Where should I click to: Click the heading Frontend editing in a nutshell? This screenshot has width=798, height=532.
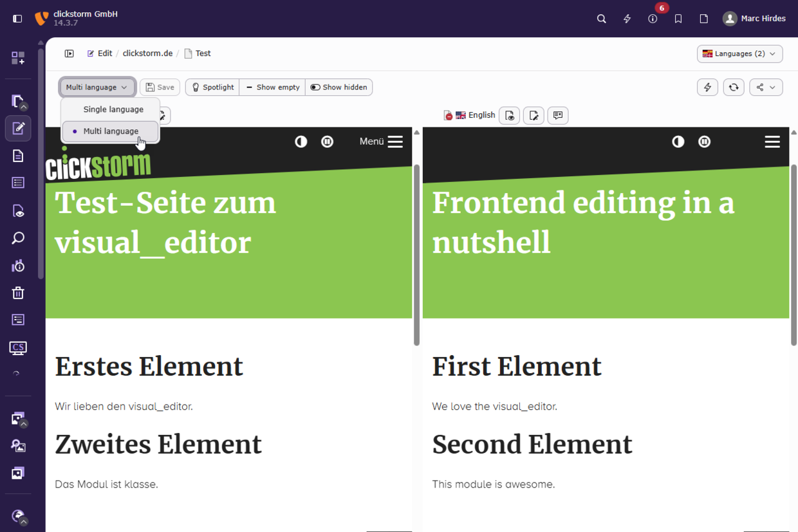[x=583, y=223]
